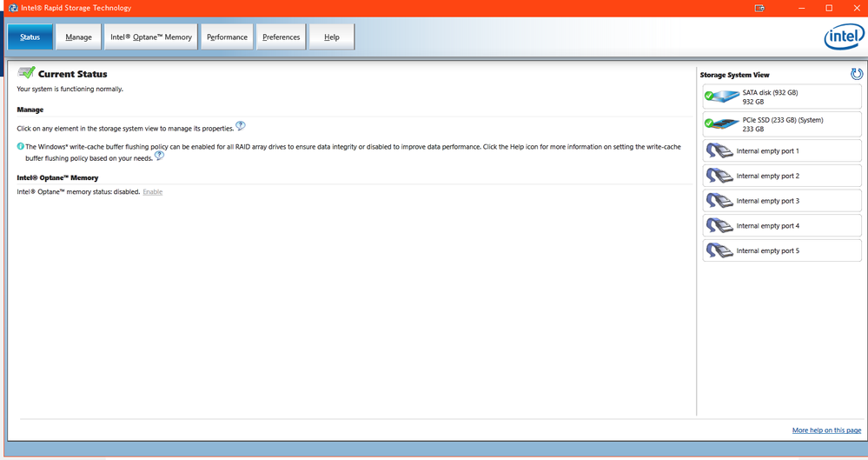
Task: Click the Current Status heading
Action: pos(72,74)
